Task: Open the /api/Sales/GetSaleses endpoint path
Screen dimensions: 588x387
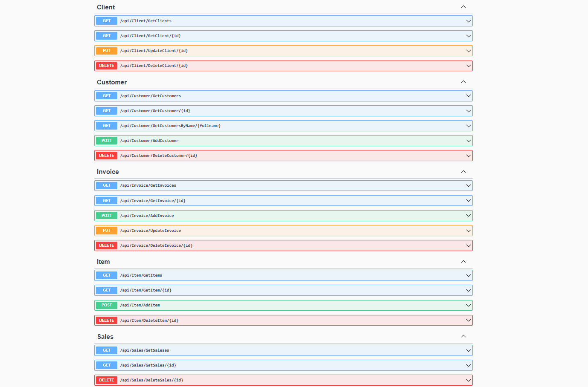Action: coord(145,350)
